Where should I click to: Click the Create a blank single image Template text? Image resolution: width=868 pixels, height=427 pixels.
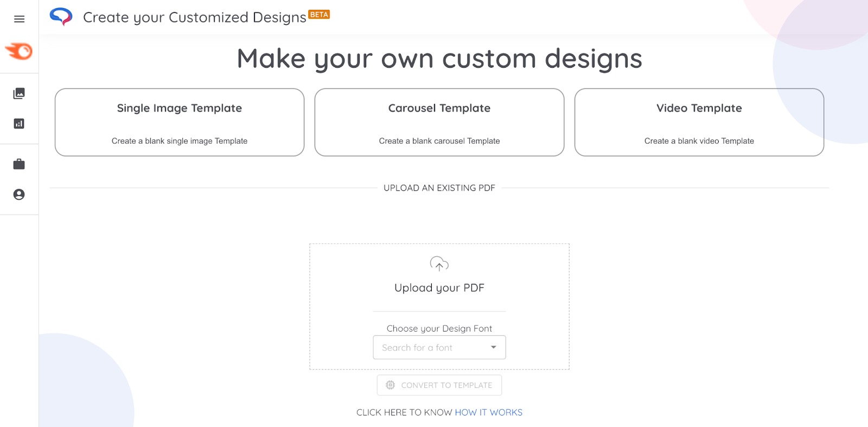[x=180, y=141]
